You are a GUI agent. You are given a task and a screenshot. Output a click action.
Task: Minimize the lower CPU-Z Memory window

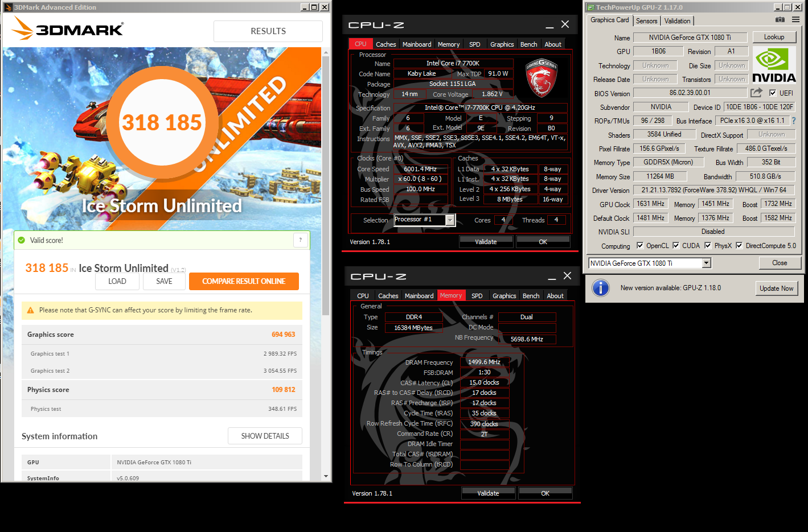pos(552,277)
